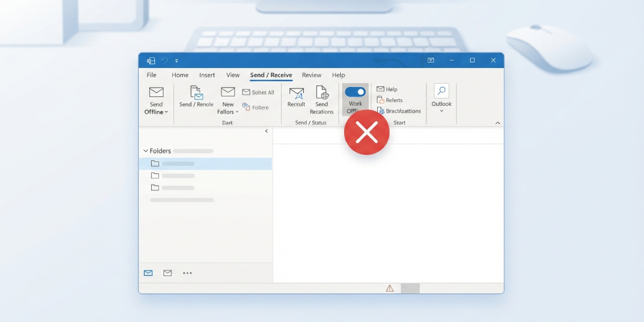Switch to the Insert tab
This screenshot has height=322, width=644.
(x=207, y=75)
